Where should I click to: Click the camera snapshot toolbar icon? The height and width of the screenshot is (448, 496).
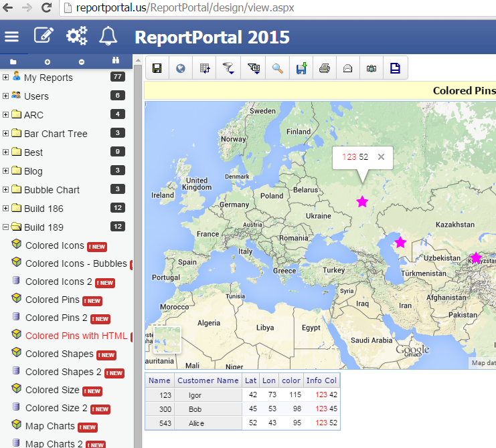(371, 68)
